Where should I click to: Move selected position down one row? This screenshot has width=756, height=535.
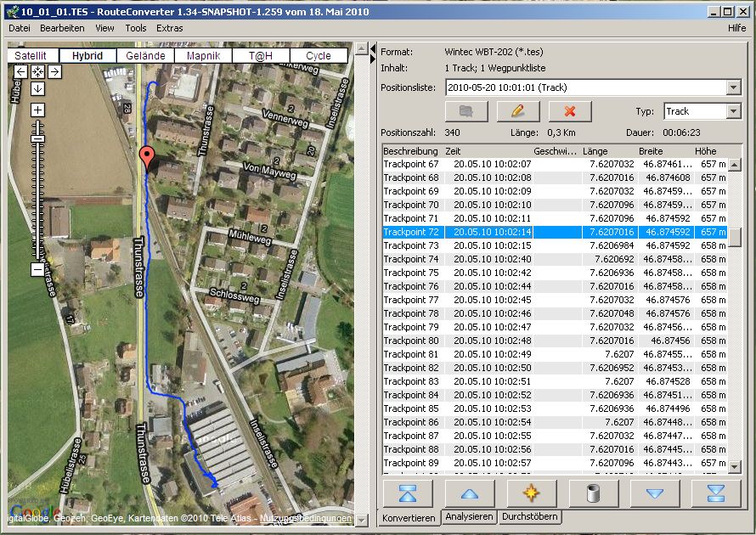(654, 493)
